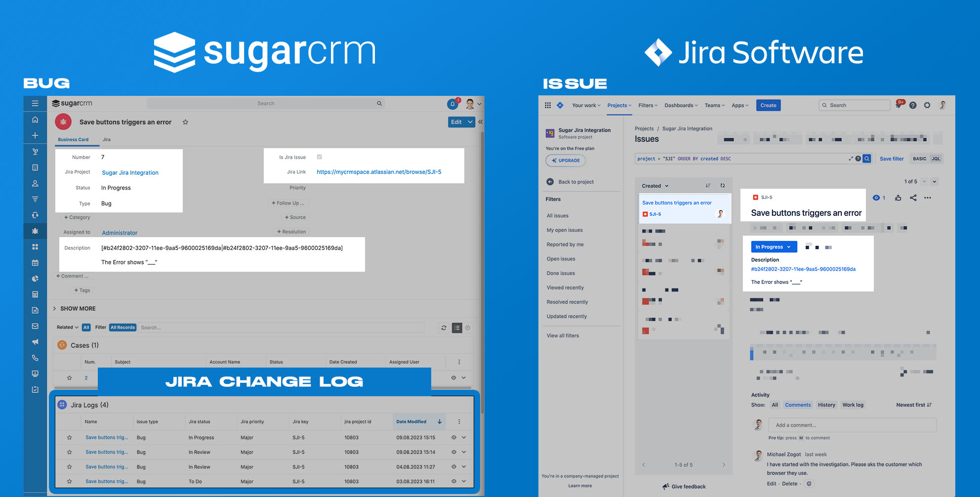
Task: Favorite the bug using the title star
Action: click(185, 122)
